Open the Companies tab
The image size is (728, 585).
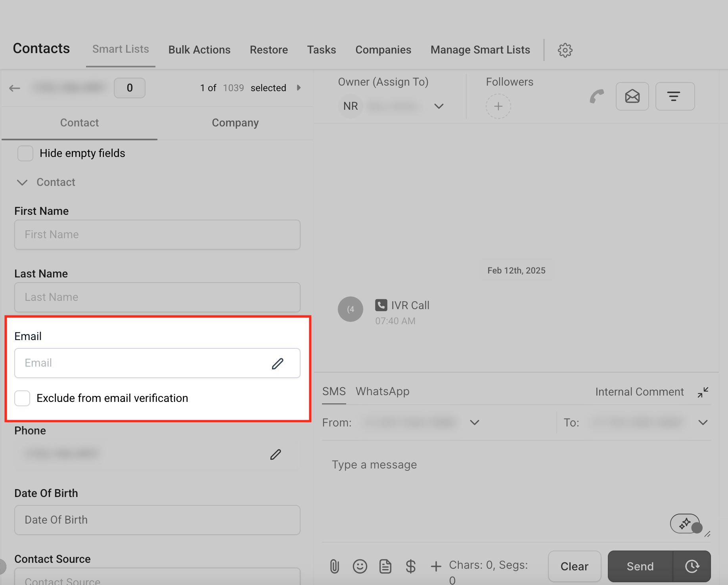pyautogui.click(x=383, y=50)
